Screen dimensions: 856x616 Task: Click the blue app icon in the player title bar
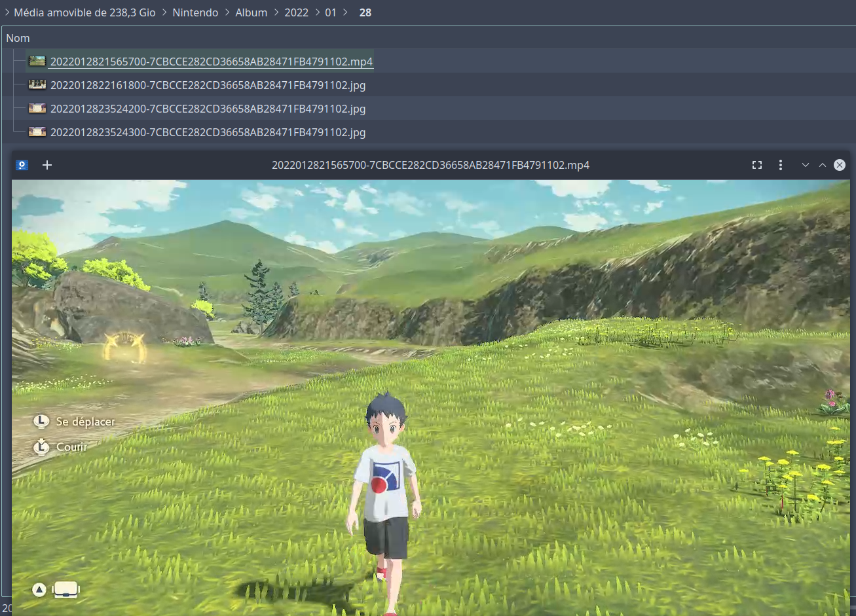[22, 165]
